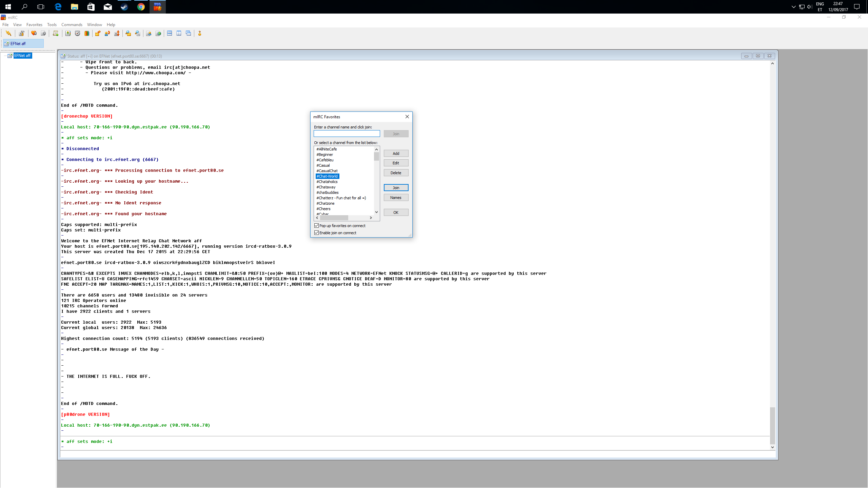This screenshot has width=868, height=488.
Task: Open the File menu
Action: tap(5, 24)
